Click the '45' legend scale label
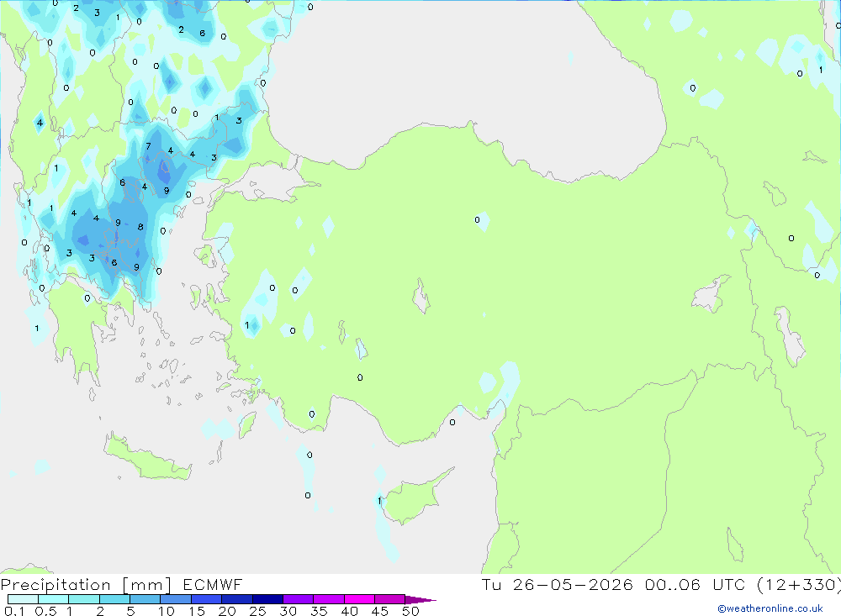This screenshot has height=616, width=841. [x=380, y=611]
